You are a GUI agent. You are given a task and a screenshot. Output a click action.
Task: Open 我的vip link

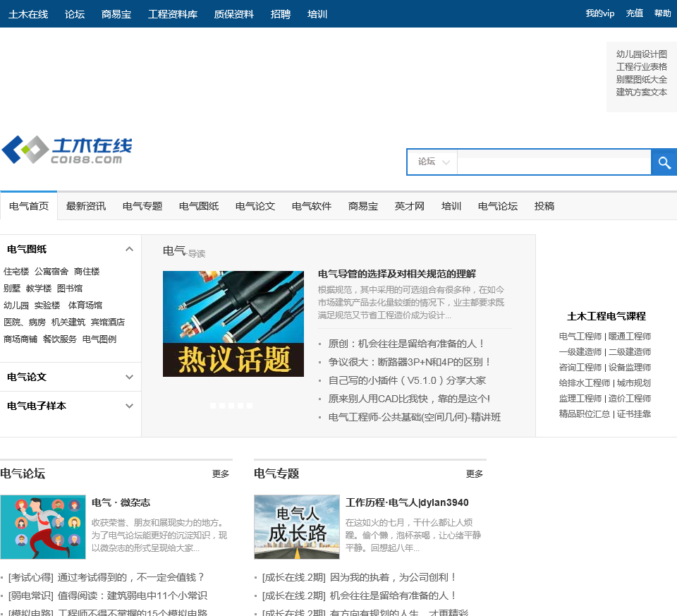(x=599, y=13)
